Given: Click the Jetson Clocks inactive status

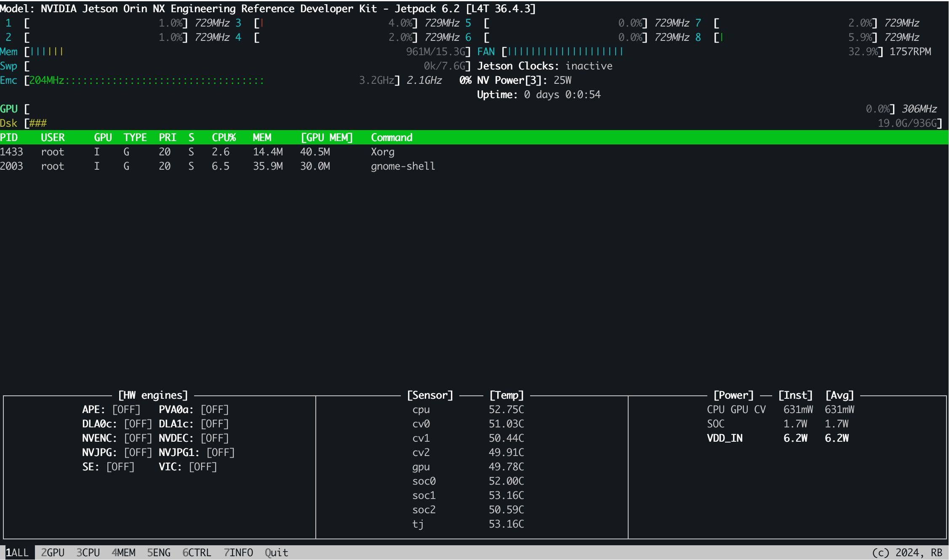Looking at the screenshot, I should 589,66.
